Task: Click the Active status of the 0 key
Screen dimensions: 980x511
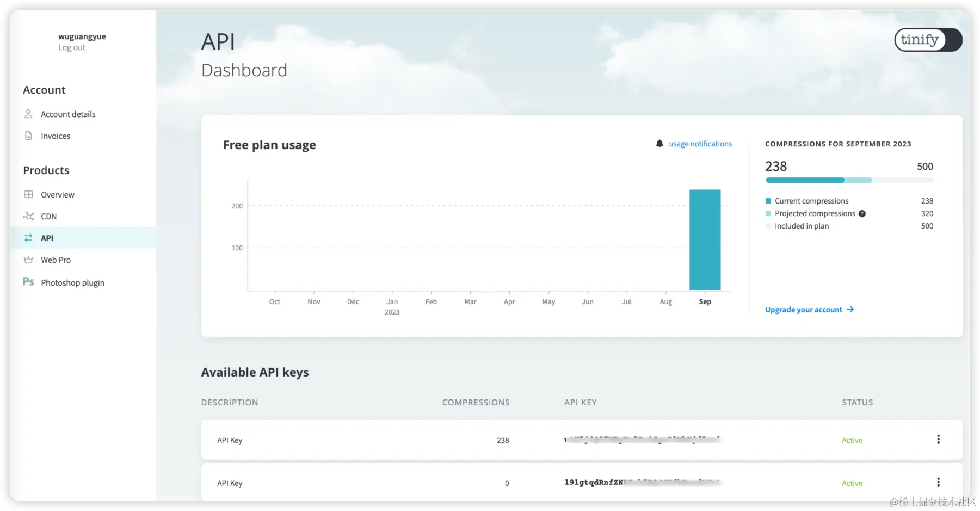Action: point(852,483)
